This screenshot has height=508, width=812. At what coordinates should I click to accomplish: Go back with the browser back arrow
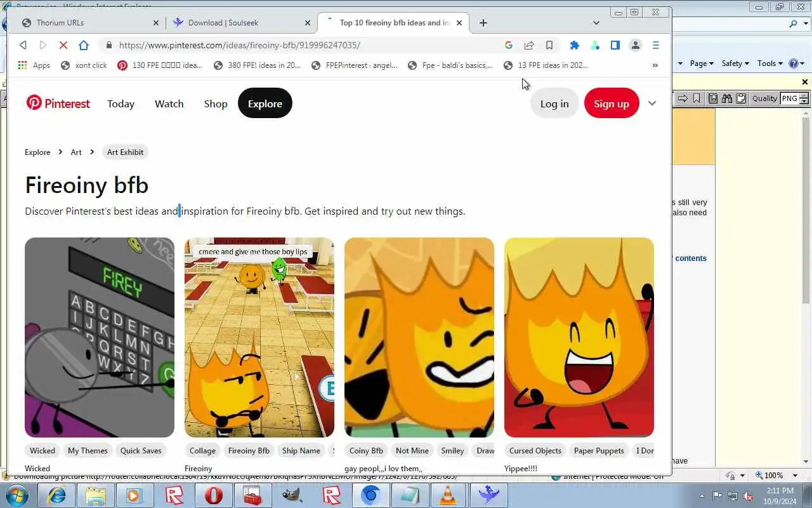[x=23, y=45]
